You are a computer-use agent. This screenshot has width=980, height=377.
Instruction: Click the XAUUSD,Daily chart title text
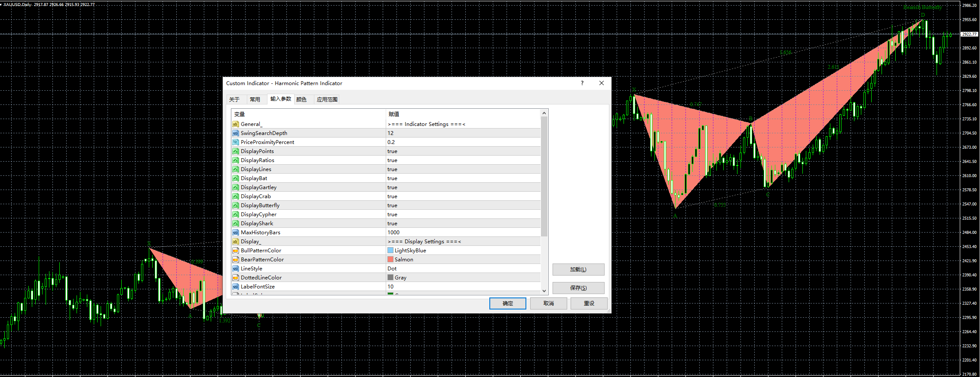[x=18, y=5]
